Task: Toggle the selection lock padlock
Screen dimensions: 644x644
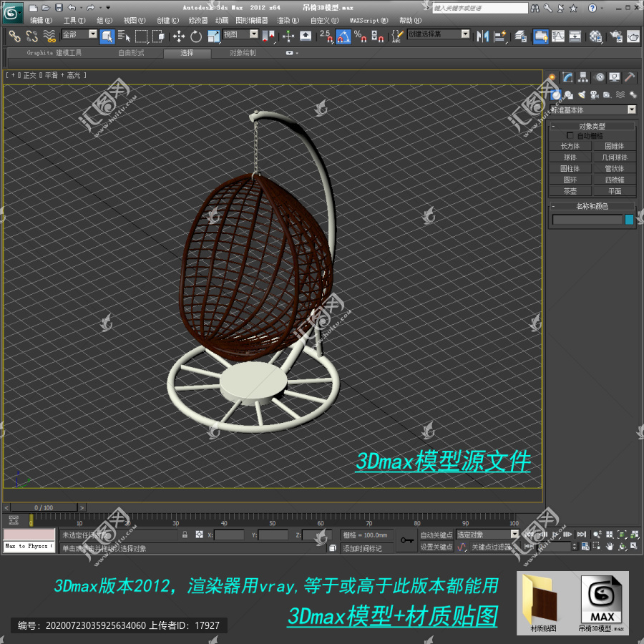Action: pyautogui.click(x=185, y=535)
